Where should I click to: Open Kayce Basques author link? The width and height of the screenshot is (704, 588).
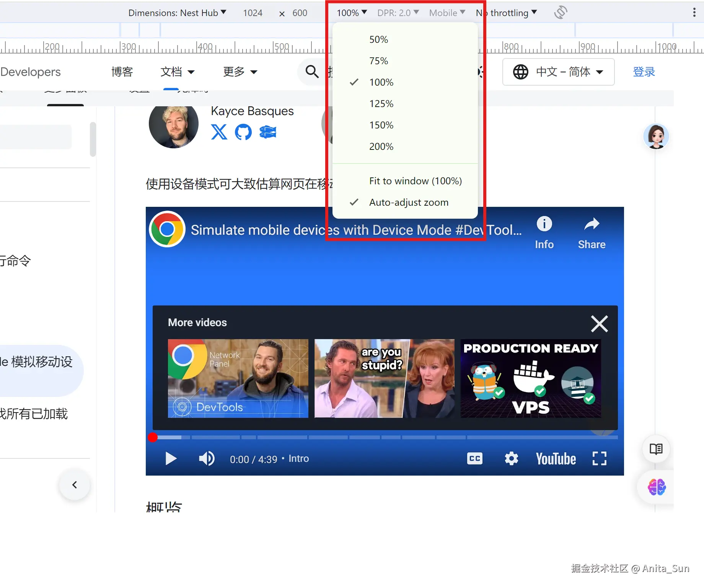[252, 111]
